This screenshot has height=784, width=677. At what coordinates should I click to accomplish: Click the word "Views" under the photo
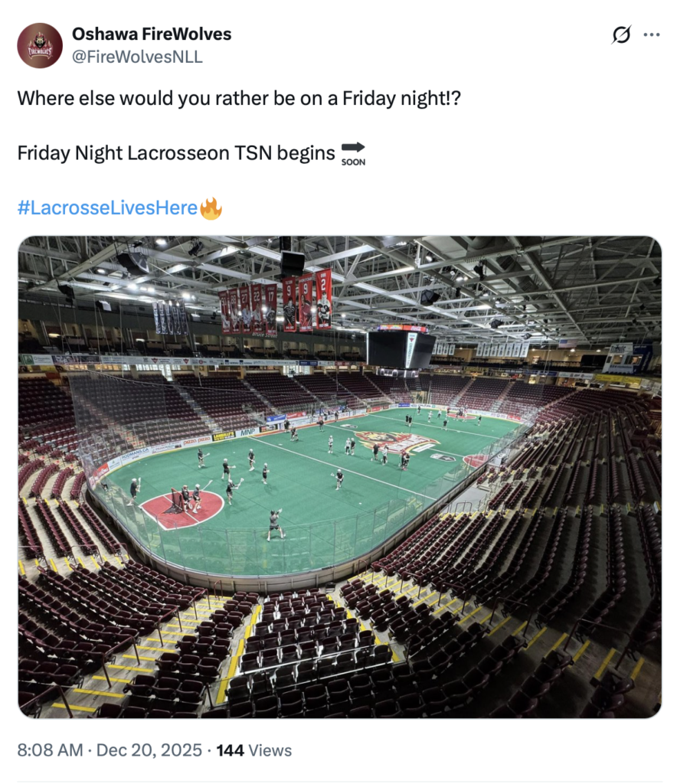[270, 750]
